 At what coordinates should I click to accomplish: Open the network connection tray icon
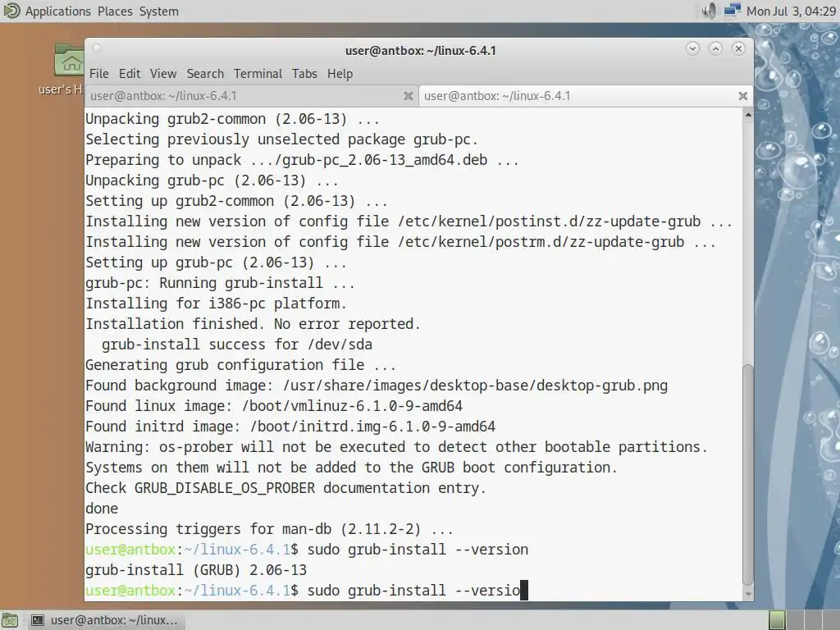(732, 11)
